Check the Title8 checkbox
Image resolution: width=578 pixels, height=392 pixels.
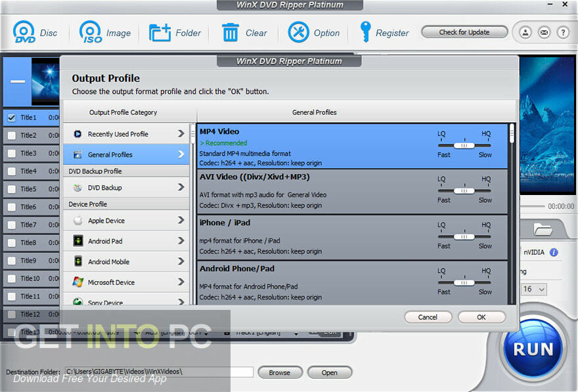click(x=11, y=243)
